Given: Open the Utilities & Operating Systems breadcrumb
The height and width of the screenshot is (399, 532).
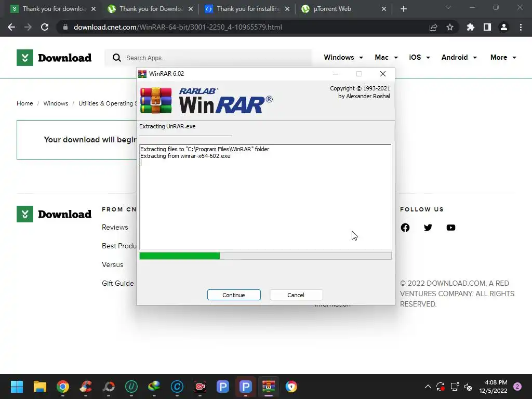Looking at the screenshot, I should pyautogui.click(x=107, y=103).
